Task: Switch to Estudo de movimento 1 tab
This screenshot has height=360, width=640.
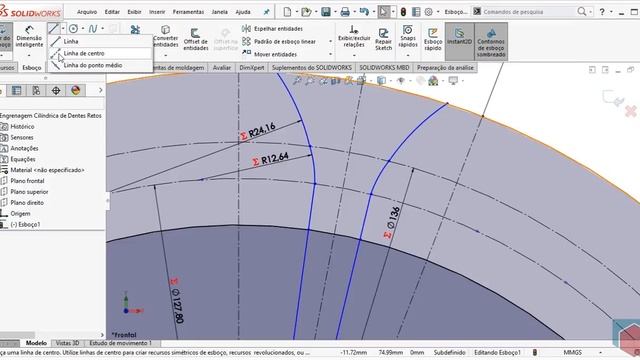Action: tap(120, 343)
